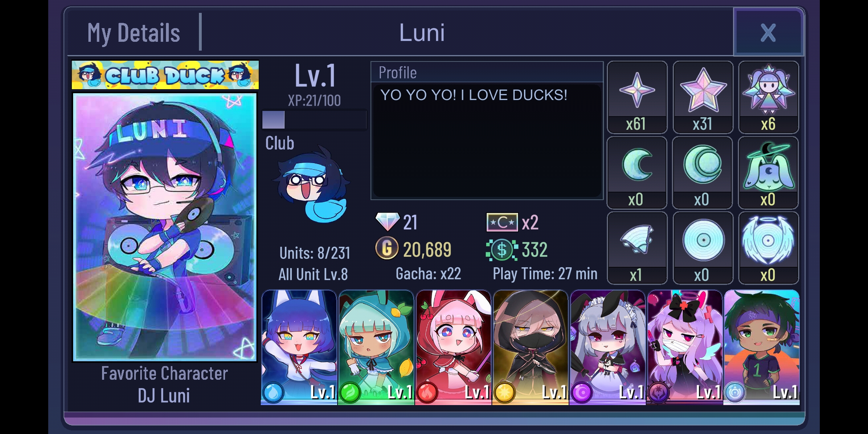Image resolution: width=868 pixels, height=434 pixels.
Task: Open the My Details tab
Action: pyautogui.click(x=134, y=33)
